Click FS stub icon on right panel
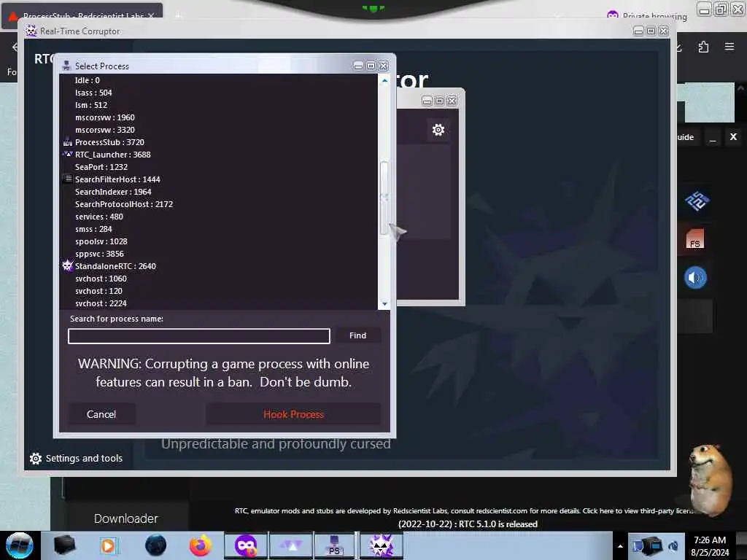Viewport: 747px width, 560px height. coord(694,239)
